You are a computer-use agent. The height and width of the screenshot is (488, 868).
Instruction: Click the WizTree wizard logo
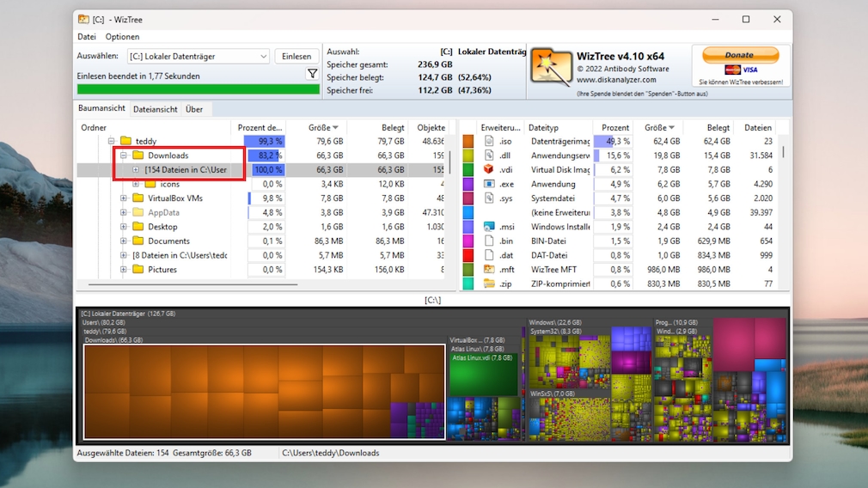(x=551, y=67)
